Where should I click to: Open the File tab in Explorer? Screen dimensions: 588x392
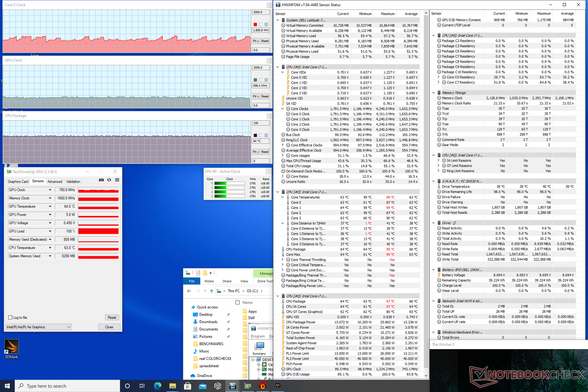click(x=192, y=281)
